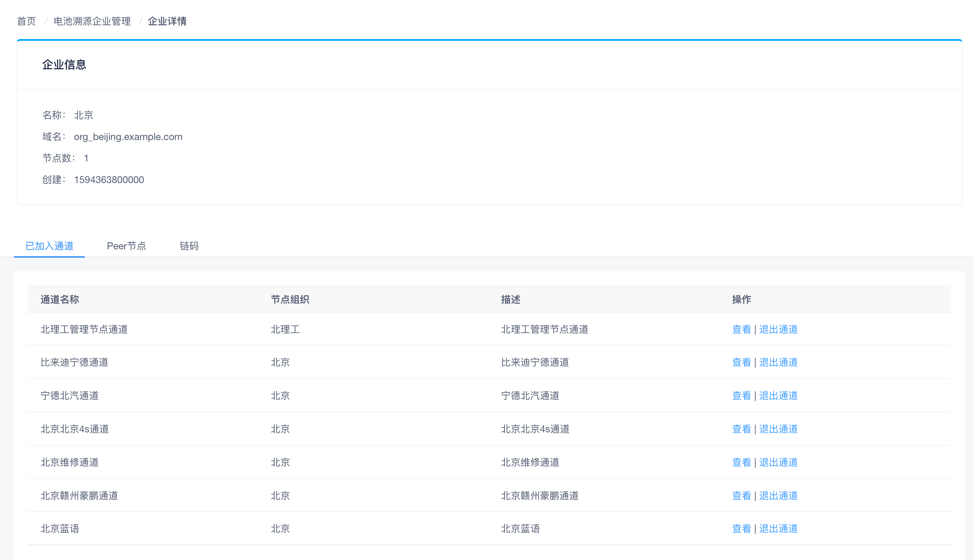The height and width of the screenshot is (560, 973).
Task: Exit the 北京赣州豪鹏通道 channel
Action: (778, 495)
